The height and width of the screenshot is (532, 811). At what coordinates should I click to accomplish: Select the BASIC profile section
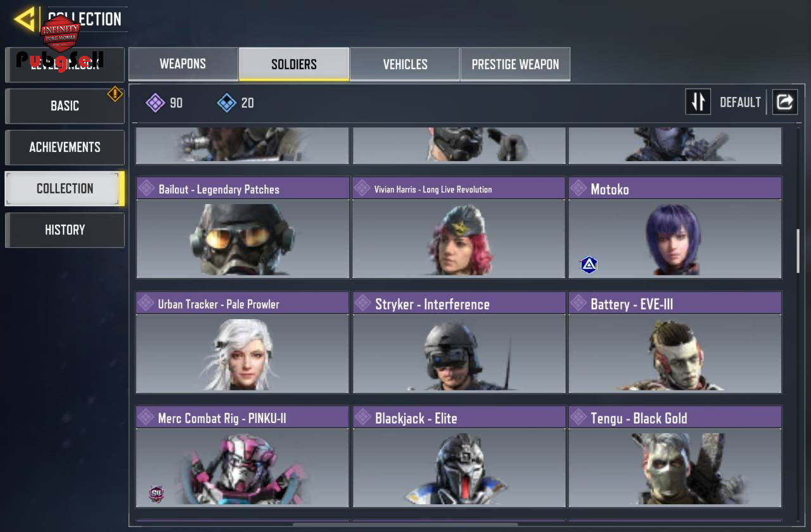pyautogui.click(x=65, y=106)
